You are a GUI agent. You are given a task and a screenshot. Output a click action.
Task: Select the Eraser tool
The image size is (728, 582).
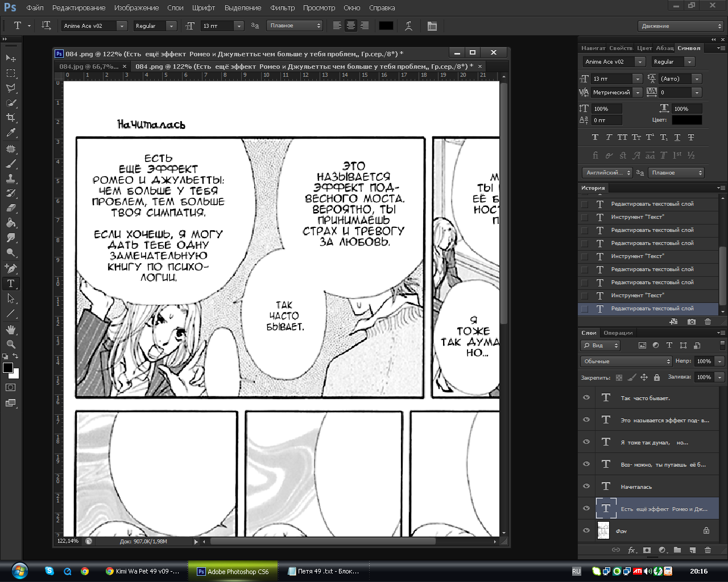coord(11,208)
